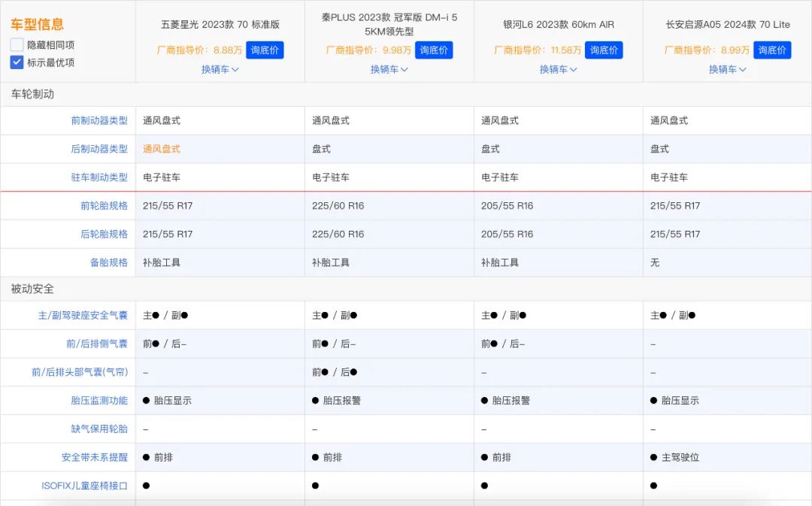The height and width of the screenshot is (506, 812).
Task: Click the 安全带未系提醒 parameter label
Action: 94,457
